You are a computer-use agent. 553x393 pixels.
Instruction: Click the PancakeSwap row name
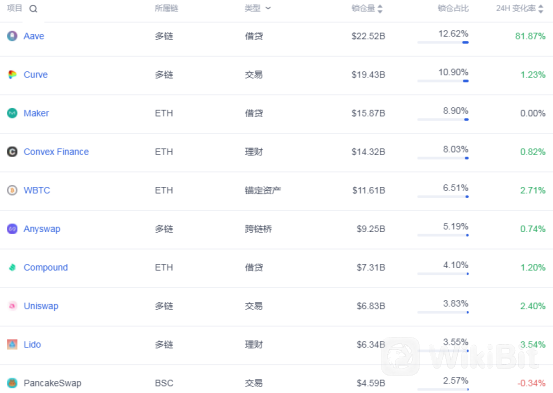click(x=52, y=383)
